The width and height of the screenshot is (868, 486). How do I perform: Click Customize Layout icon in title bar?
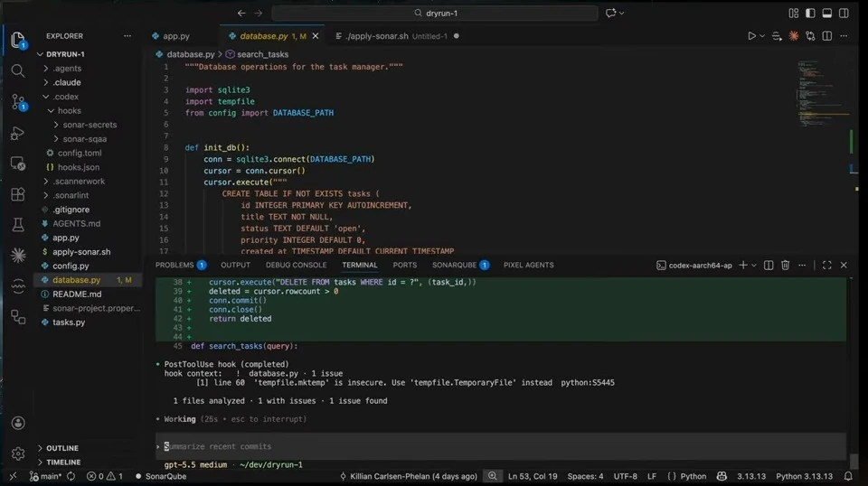tap(793, 13)
